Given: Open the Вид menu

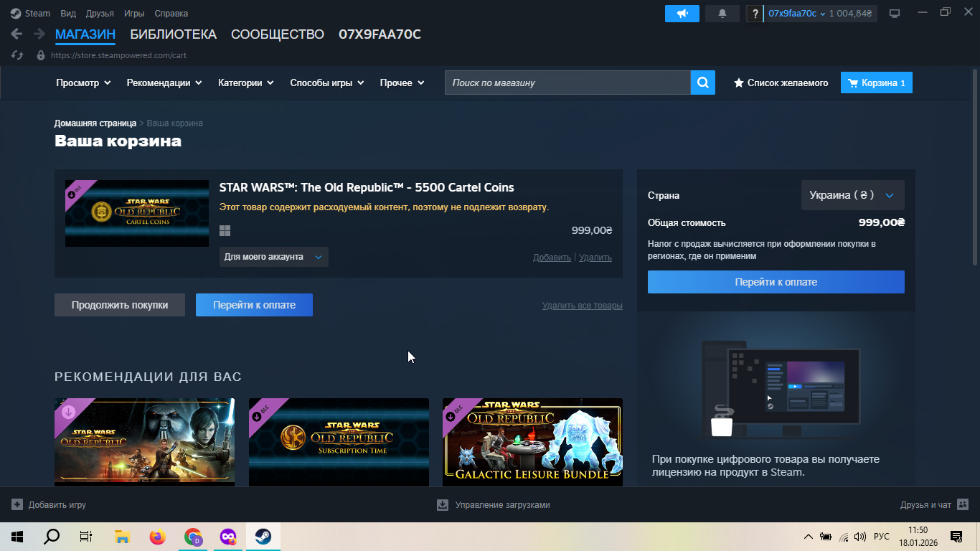Looking at the screenshot, I should pos(68,14).
